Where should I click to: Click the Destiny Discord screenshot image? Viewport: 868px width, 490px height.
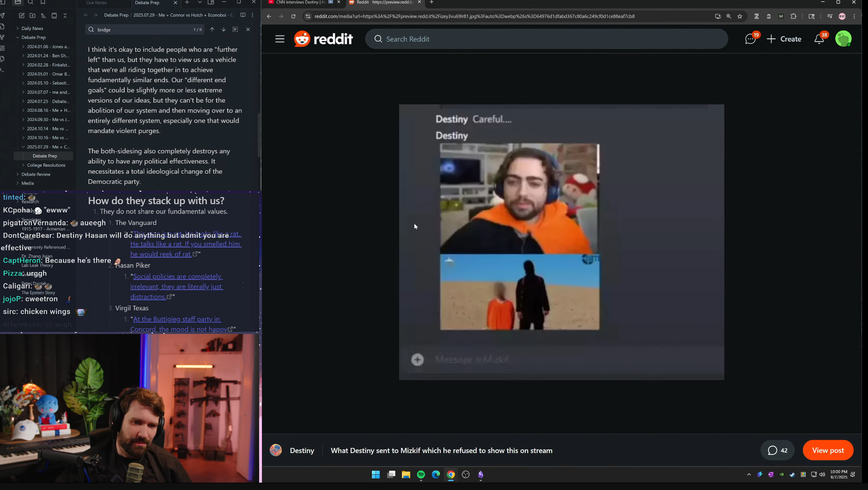(561, 242)
